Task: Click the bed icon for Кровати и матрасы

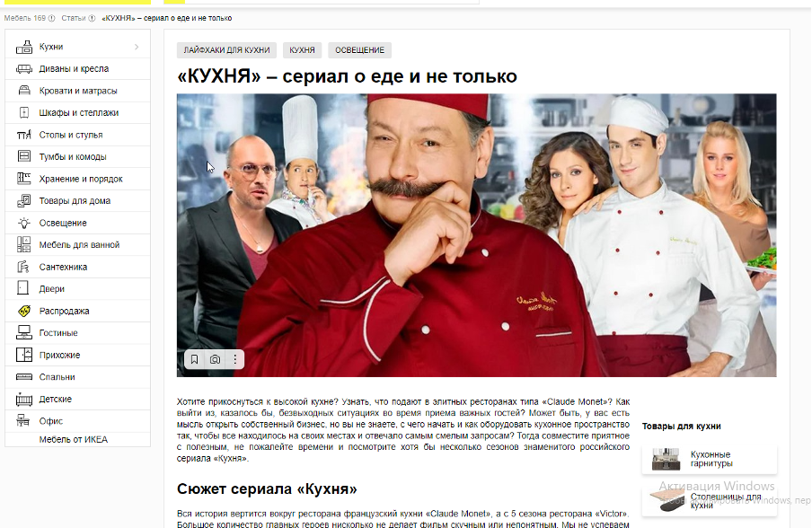Action: (24, 91)
